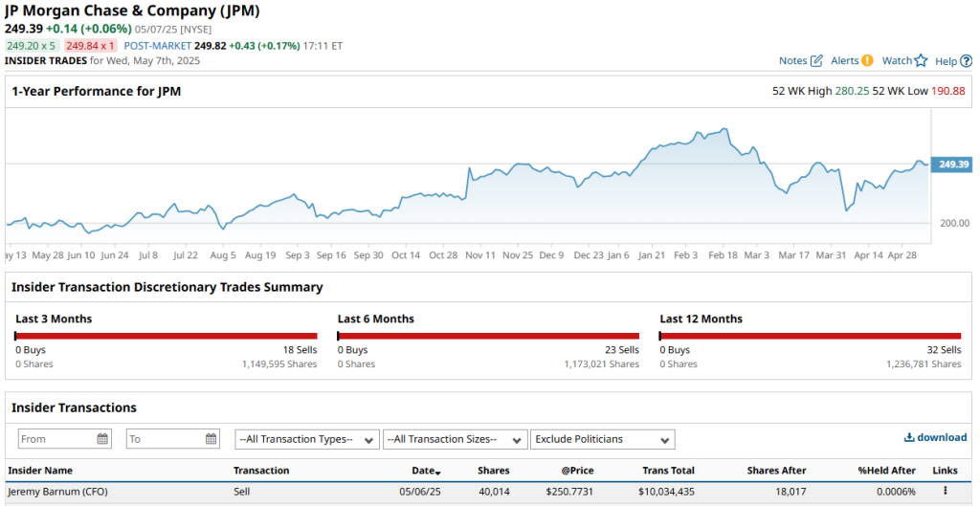
Task: Open the To date calendar icon
Action: [x=212, y=438]
